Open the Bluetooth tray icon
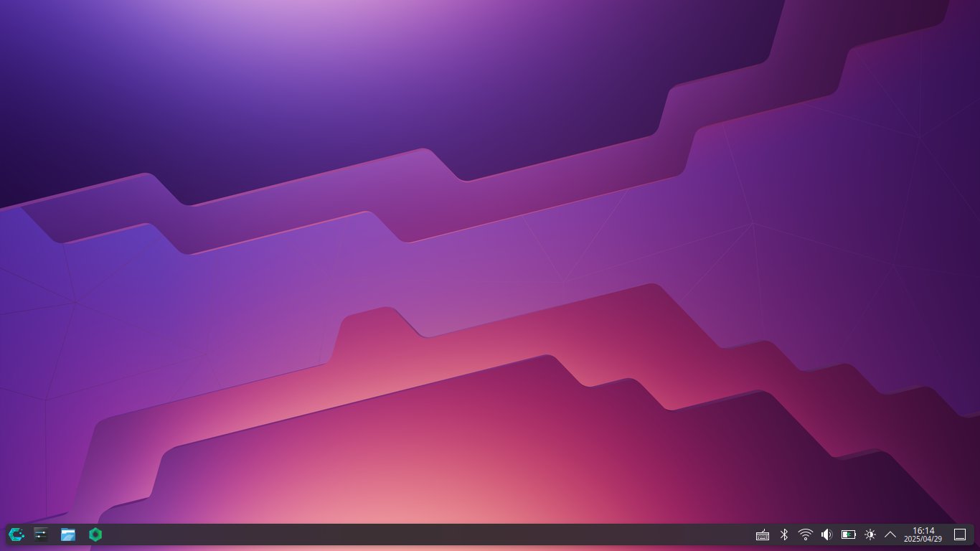 pyautogui.click(x=784, y=534)
